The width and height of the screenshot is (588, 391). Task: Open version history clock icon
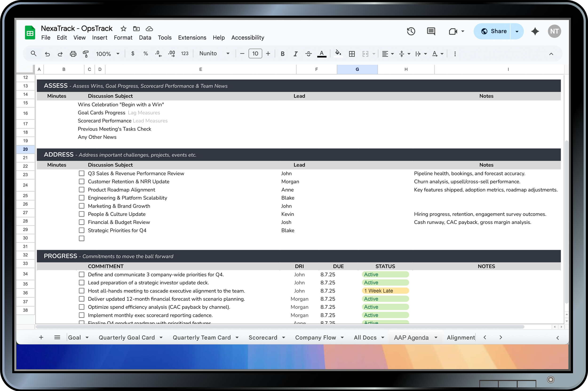click(x=411, y=31)
